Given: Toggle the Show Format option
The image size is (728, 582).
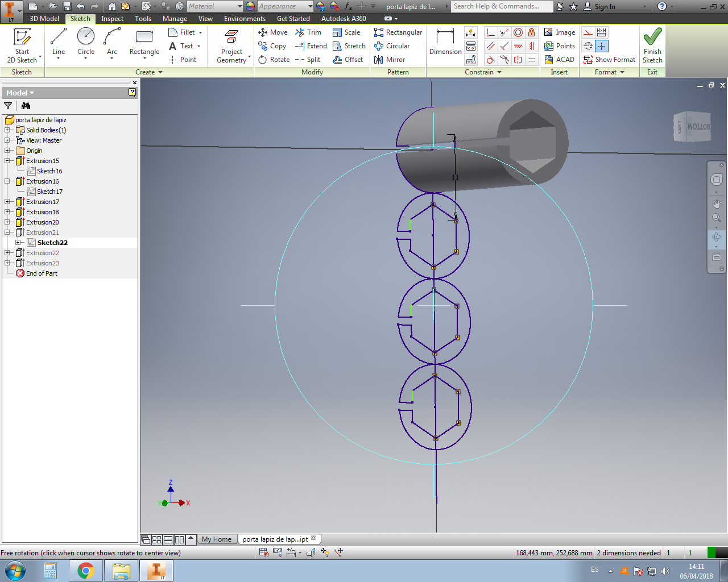Looking at the screenshot, I should coord(609,60).
